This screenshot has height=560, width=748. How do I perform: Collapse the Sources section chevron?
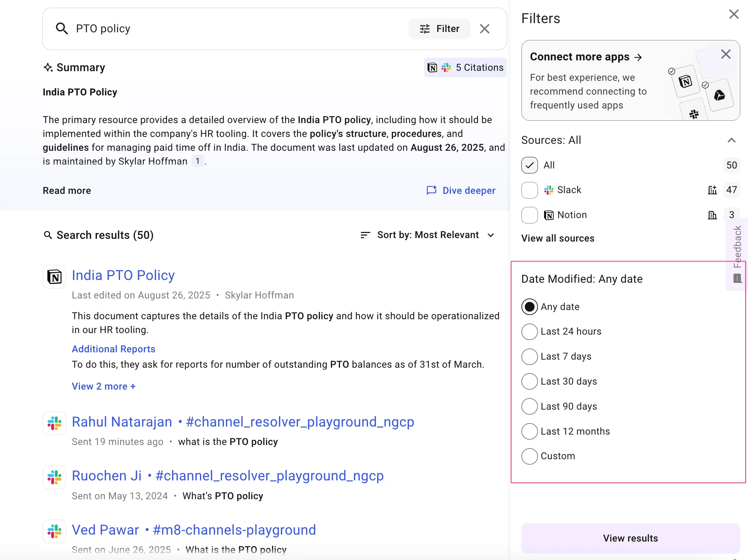click(x=731, y=140)
